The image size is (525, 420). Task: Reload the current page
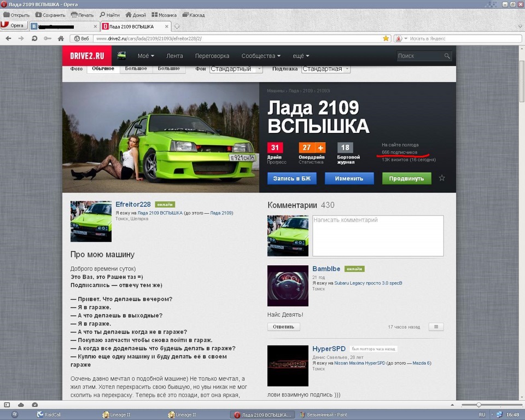coord(34,38)
